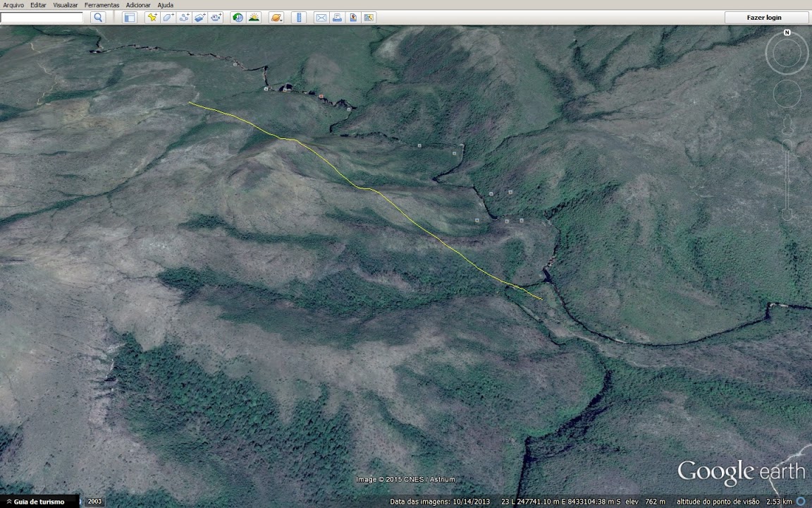The image size is (812, 508).
Task: Select the add path tool
Action: pyautogui.click(x=184, y=18)
